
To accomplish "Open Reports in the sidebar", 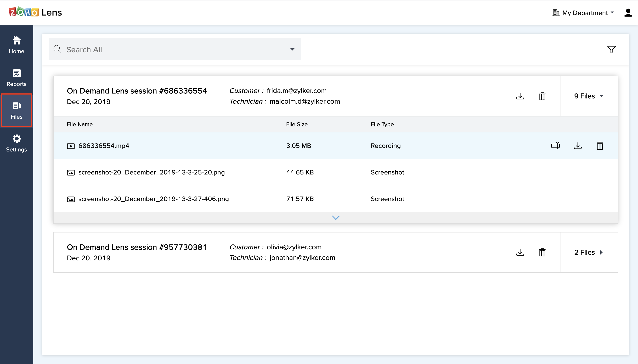I will (17, 78).
